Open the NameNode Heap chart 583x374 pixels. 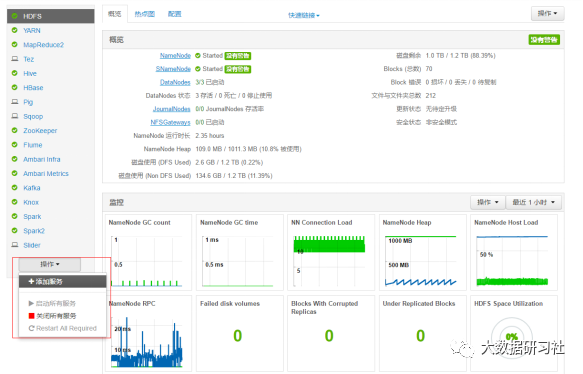422,252
